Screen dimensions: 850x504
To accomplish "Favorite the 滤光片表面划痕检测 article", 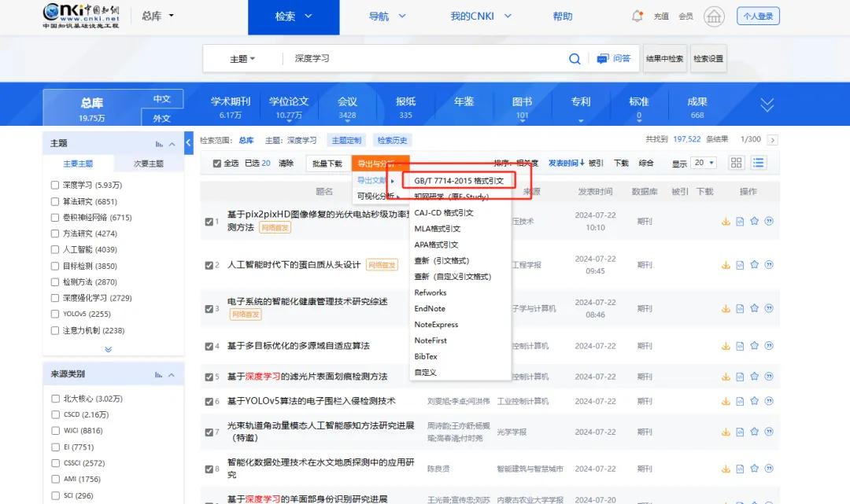I will [x=755, y=377].
